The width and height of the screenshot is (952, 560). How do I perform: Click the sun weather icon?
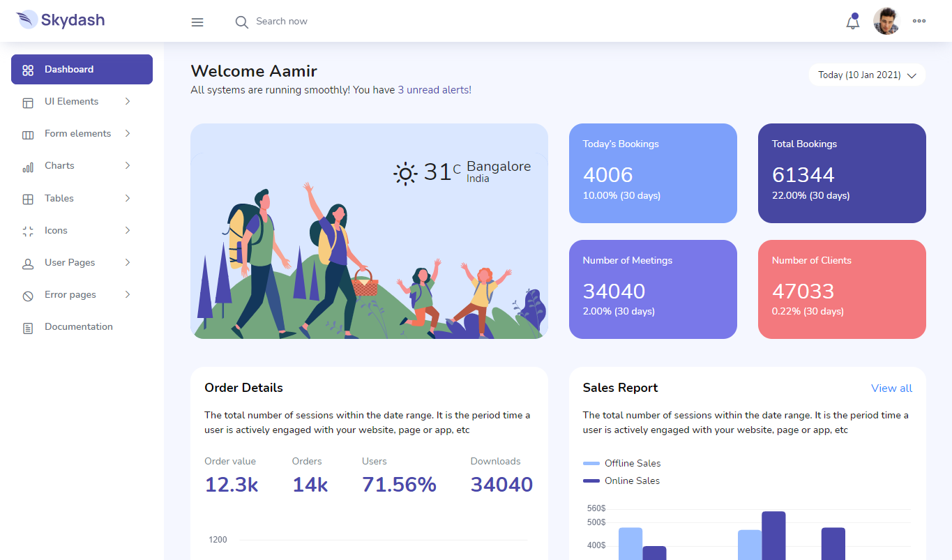[x=405, y=173]
